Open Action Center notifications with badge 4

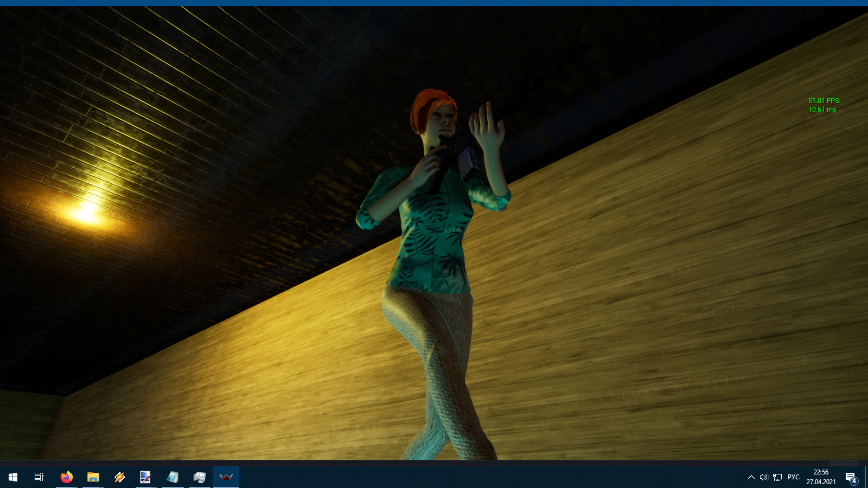tap(851, 477)
